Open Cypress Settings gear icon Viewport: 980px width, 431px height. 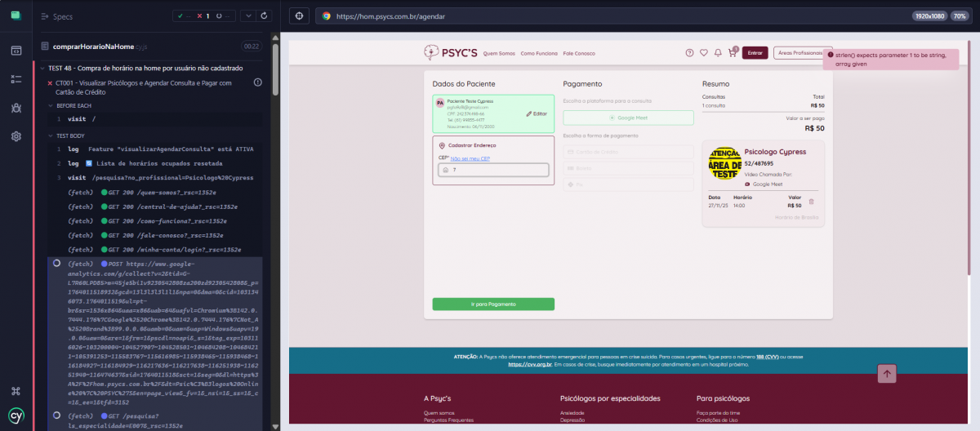[x=16, y=136]
